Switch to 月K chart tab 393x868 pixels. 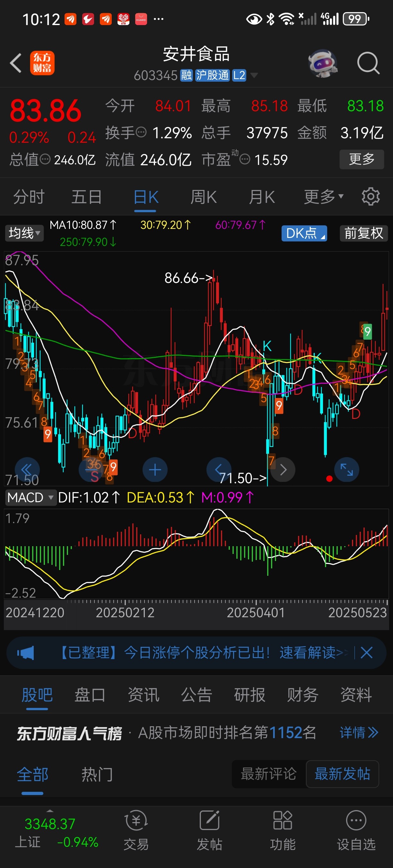point(262,197)
